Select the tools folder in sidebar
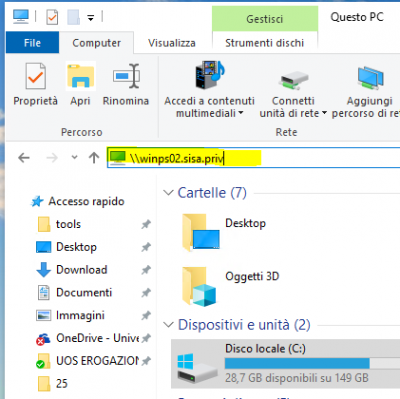The height and width of the screenshot is (399, 400). point(68,224)
